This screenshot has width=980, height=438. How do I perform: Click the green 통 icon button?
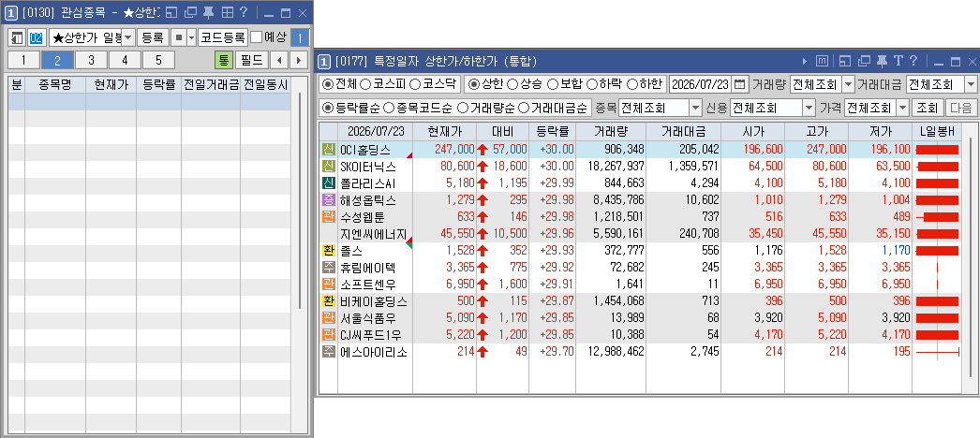(x=224, y=60)
